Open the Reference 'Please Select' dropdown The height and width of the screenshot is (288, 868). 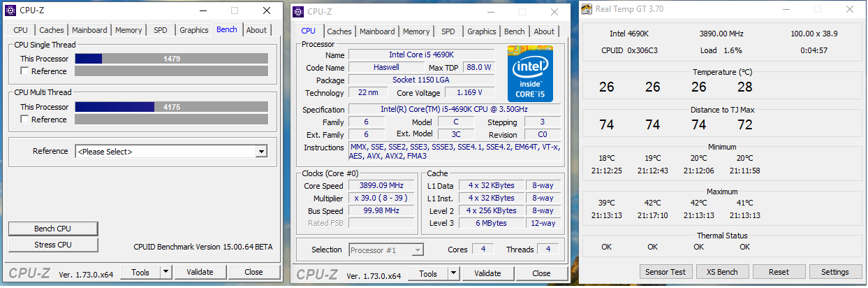click(x=261, y=152)
